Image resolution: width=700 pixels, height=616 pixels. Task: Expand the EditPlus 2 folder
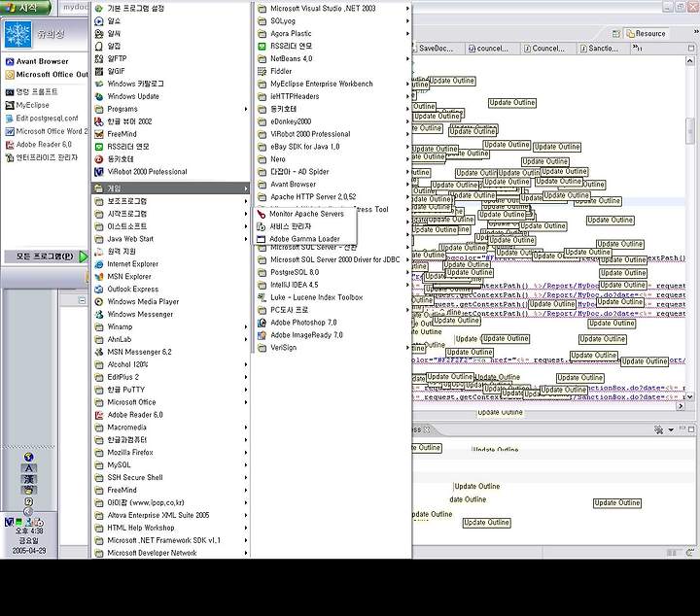click(169, 377)
